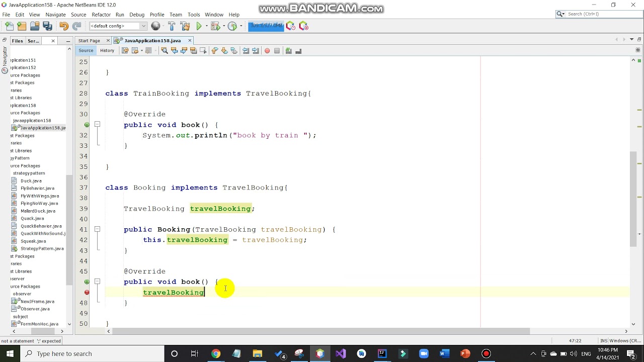Click the Next Bookmark icon

pyautogui.click(x=224, y=51)
